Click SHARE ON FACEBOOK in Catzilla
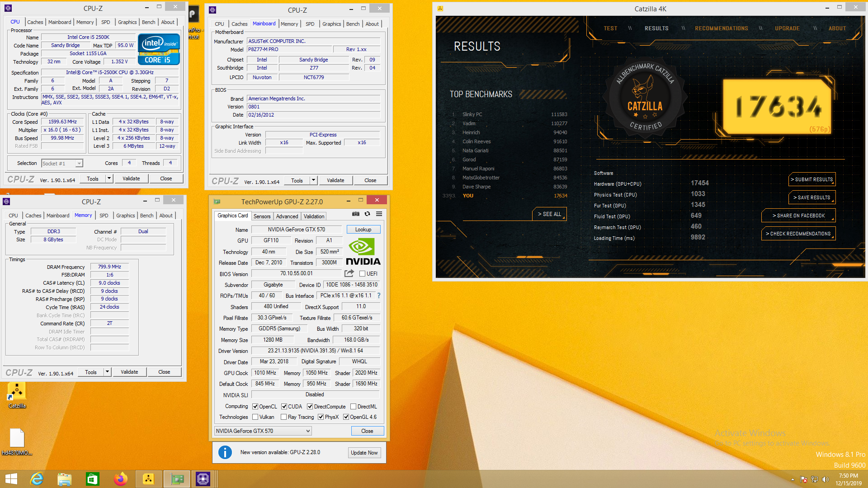This screenshot has height=488, width=868. pyautogui.click(x=798, y=216)
